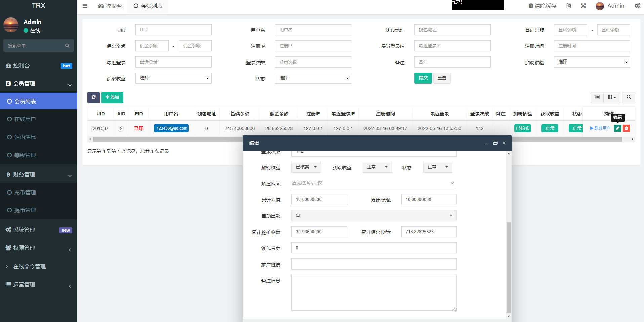Switch to the 控制台 tab
Viewport: 644px width, 322px height.
click(110, 6)
